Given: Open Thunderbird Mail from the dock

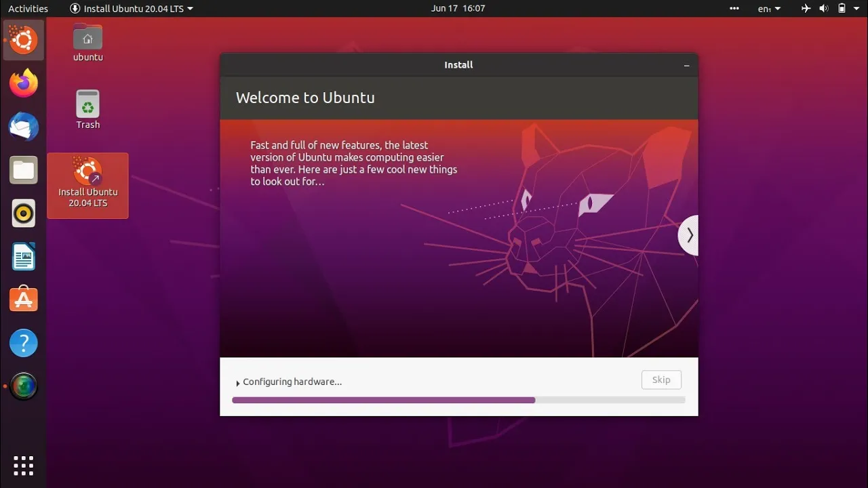Looking at the screenshot, I should [24, 127].
